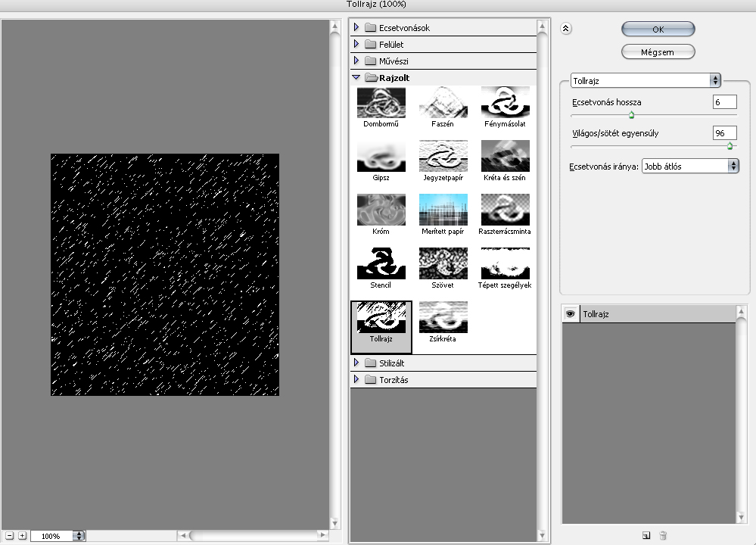Click the black preview image

click(165, 275)
